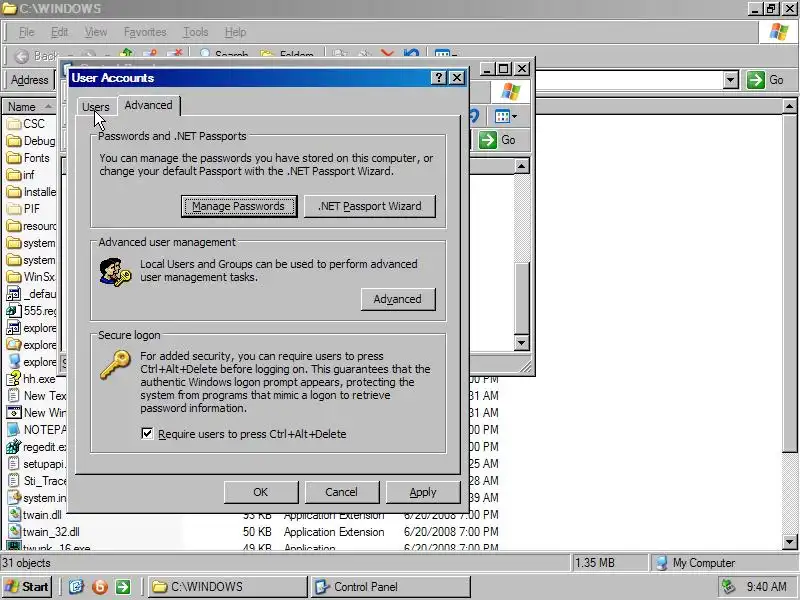Image resolution: width=800 pixels, height=600 pixels.
Task: Click the Local Users and Groups icon
Action: pyautogui.click(x=115, y=272)
